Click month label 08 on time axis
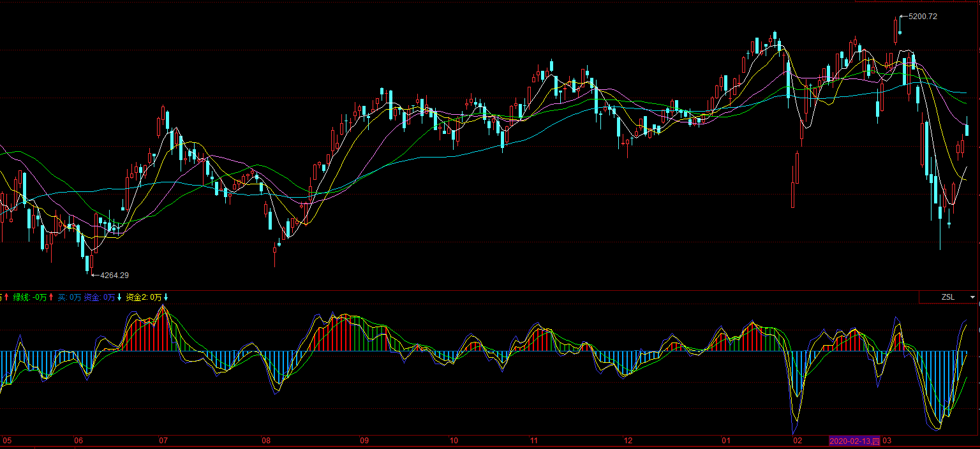980x449 pixels. [266, 441]
